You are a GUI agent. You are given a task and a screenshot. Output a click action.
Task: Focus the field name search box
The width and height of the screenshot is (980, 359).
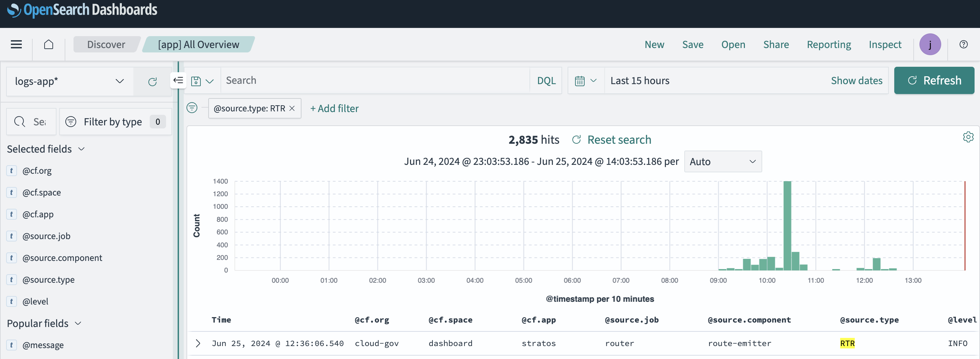[x=32, y=122]
